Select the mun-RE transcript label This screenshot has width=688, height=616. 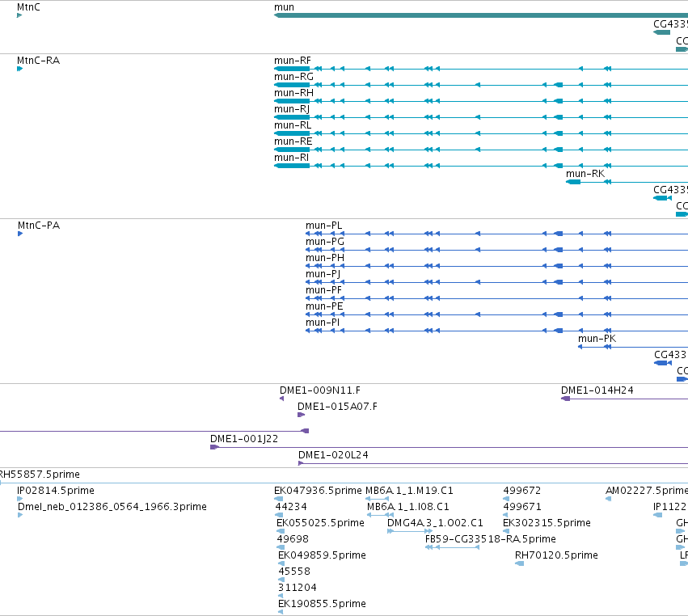293,141
